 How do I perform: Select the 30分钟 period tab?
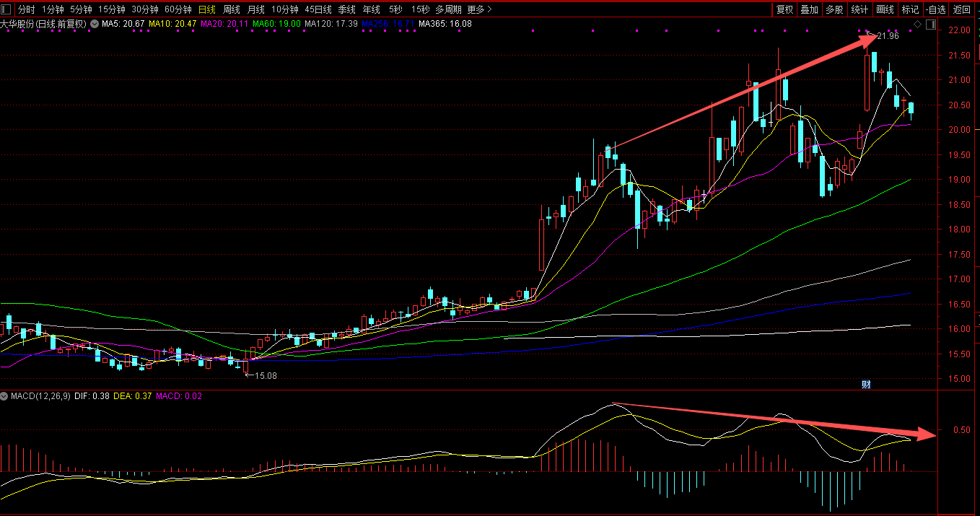(144, 9)
